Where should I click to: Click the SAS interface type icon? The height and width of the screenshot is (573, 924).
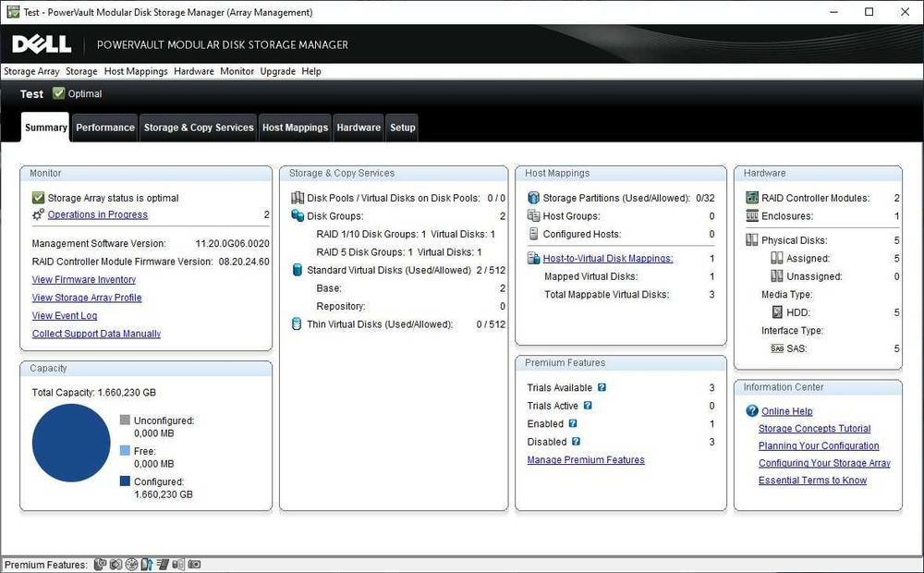click(x=777, y=348)
